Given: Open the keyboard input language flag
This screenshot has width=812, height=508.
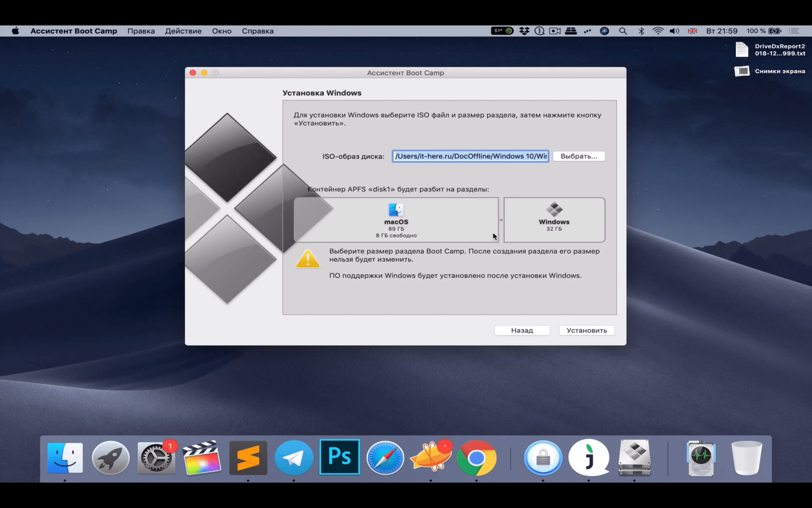Looking at the screenshot, I should (x=692, y=31).
